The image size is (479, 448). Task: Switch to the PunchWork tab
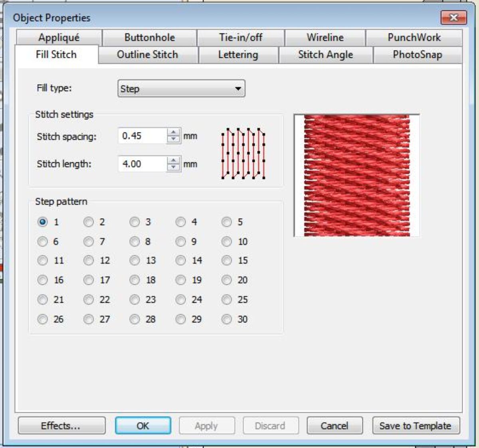414,37
